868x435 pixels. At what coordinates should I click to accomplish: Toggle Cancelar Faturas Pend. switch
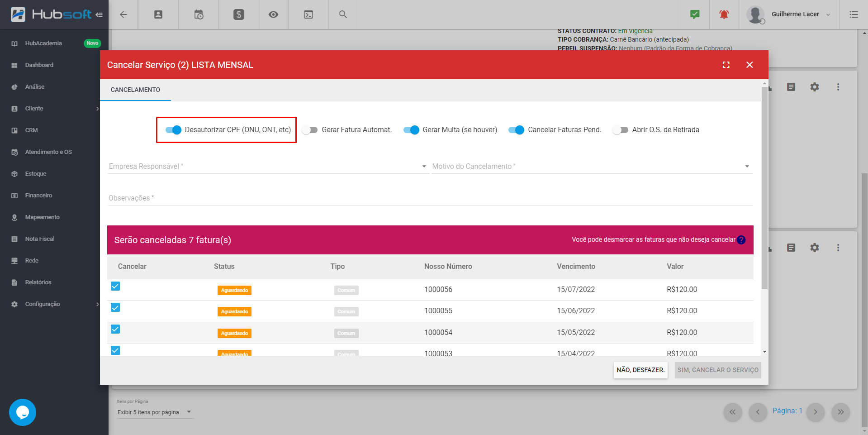pos(516,130)
